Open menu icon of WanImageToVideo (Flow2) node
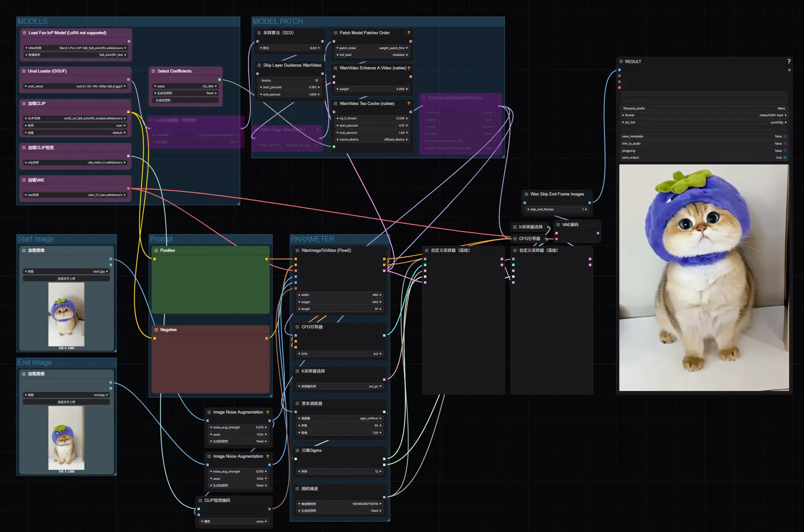 pos(297,250)
